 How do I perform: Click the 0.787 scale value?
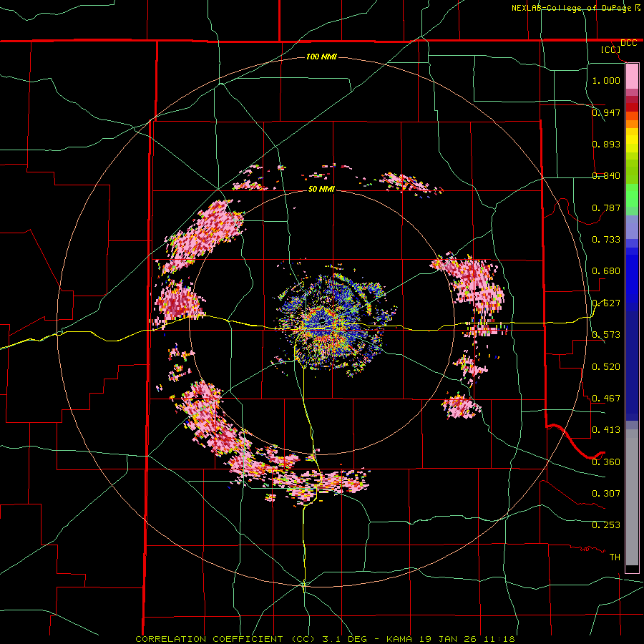point(606,208)
